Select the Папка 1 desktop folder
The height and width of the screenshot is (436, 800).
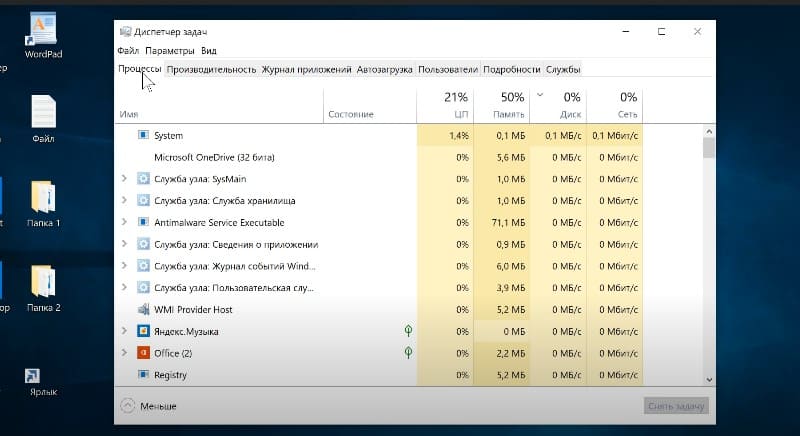43,203
